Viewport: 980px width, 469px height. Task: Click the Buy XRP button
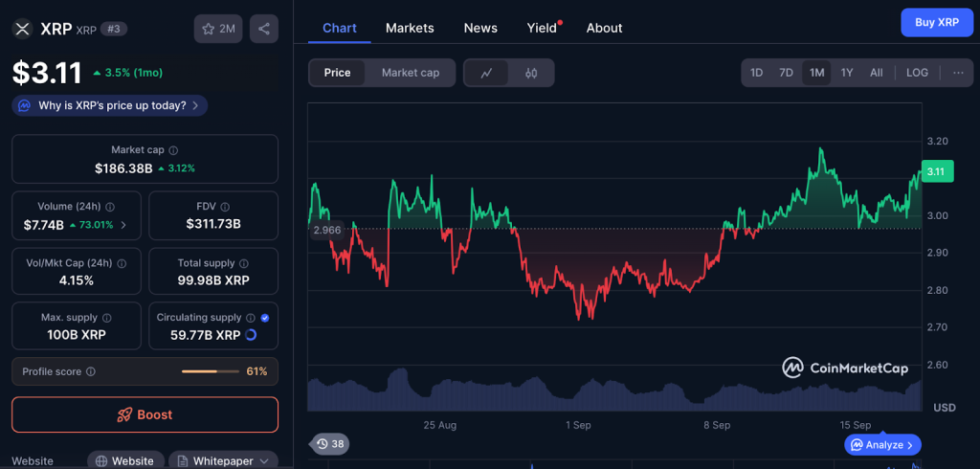point(936,22)
